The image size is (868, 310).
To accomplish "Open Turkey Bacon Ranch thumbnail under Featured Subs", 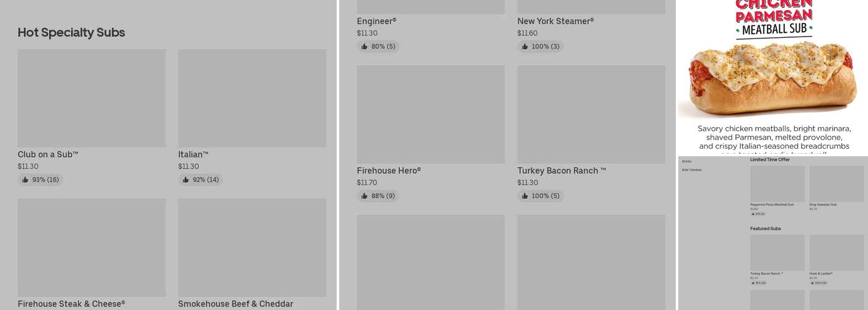I will (x=777, y=252).
